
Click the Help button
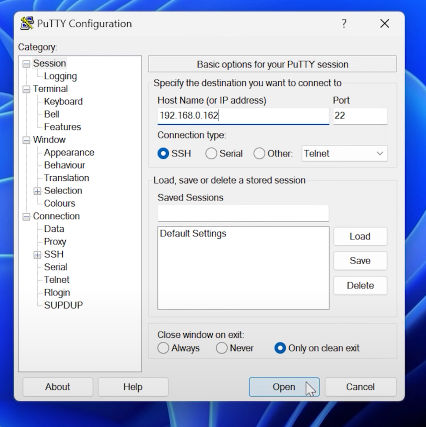coord(133,387)
